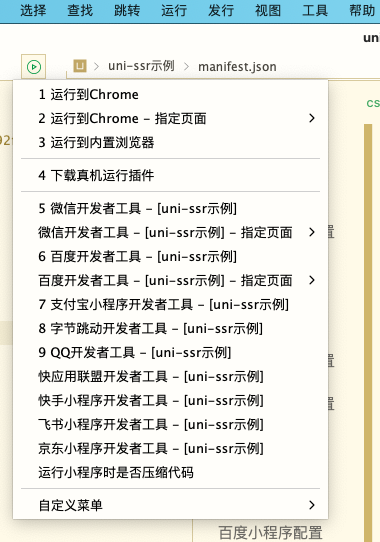The image size is (380, 542).
Task: Click the vertical scrollbar on the right
Action: [x=368, y=332]
